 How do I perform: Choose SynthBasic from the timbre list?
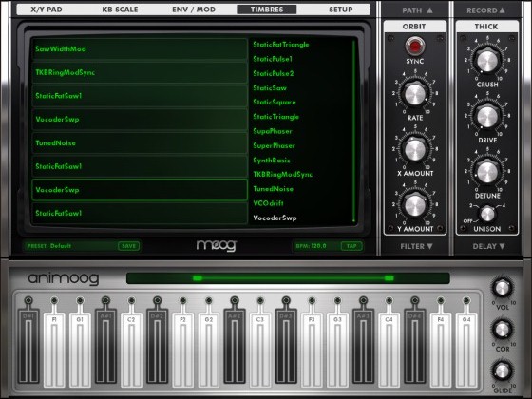point(272,161)
